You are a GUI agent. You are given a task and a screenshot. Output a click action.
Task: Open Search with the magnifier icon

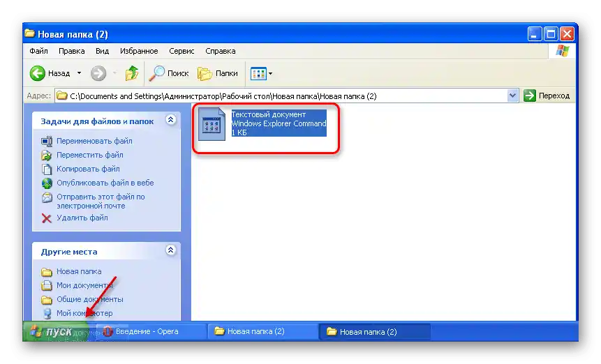tap(157, 73)
